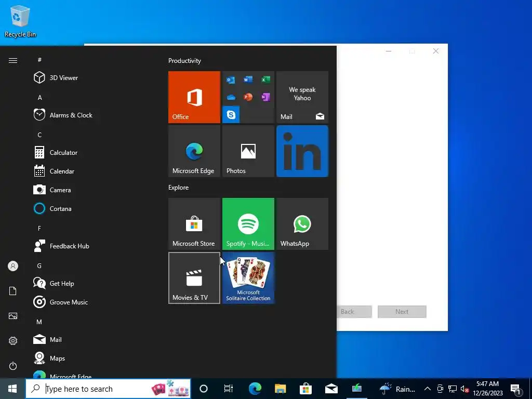Open Task View on the taskbar
This screenshot has width=532, height=399.
(x=229, y=389)
